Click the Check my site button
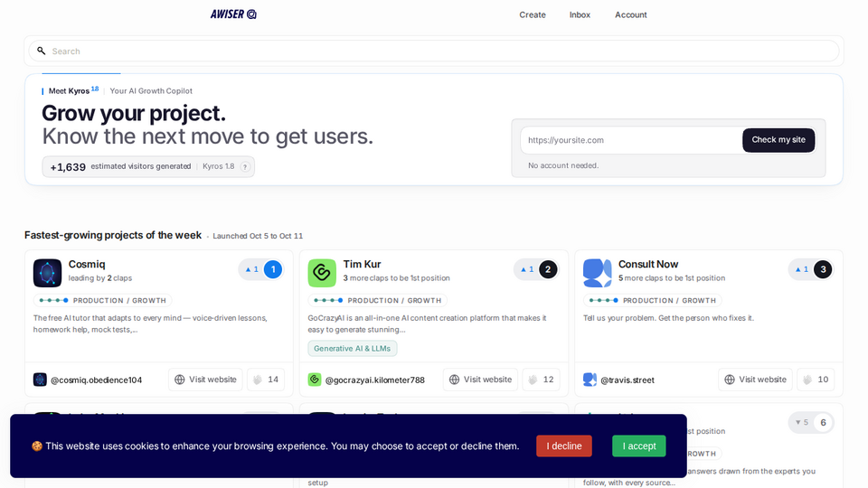The image size is (868, 488). click(x=778, y=140)
